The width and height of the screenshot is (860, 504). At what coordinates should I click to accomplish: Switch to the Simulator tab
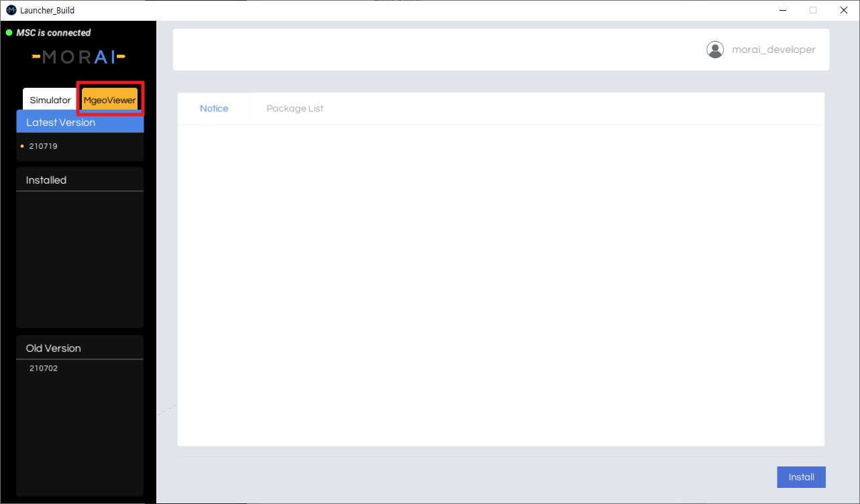(50, 100)
